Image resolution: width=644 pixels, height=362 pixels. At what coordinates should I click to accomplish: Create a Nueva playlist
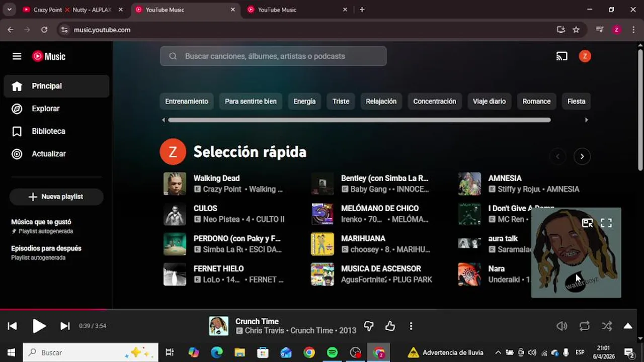pos(56,197)
